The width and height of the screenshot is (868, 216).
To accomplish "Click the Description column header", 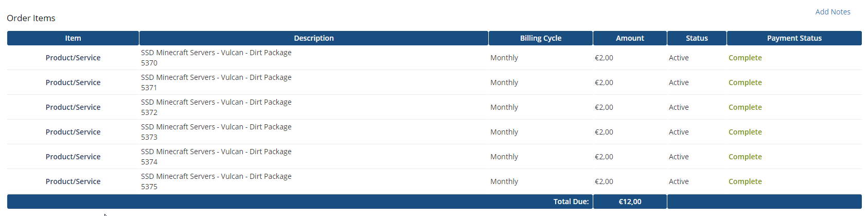I will point(313,38).
